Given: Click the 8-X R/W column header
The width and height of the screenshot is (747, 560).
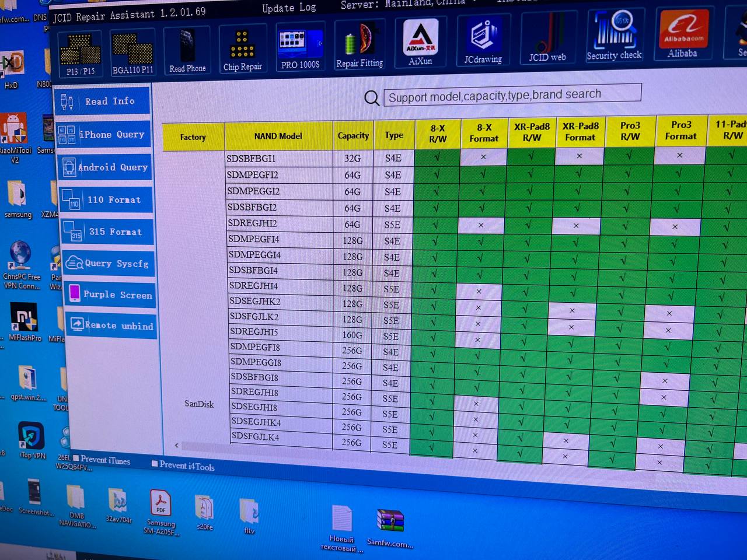Looking at the screenshot, I should point(438,134).
